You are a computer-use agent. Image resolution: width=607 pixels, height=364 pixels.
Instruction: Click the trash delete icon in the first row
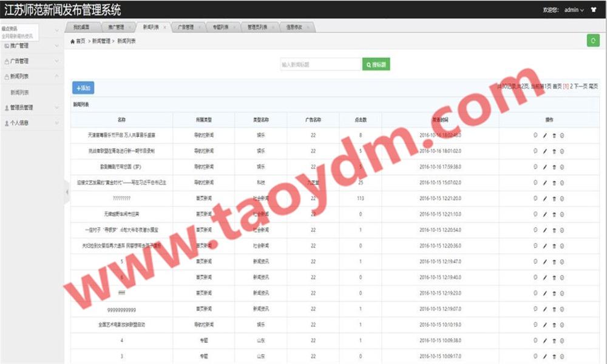click(x=554, y=135)
